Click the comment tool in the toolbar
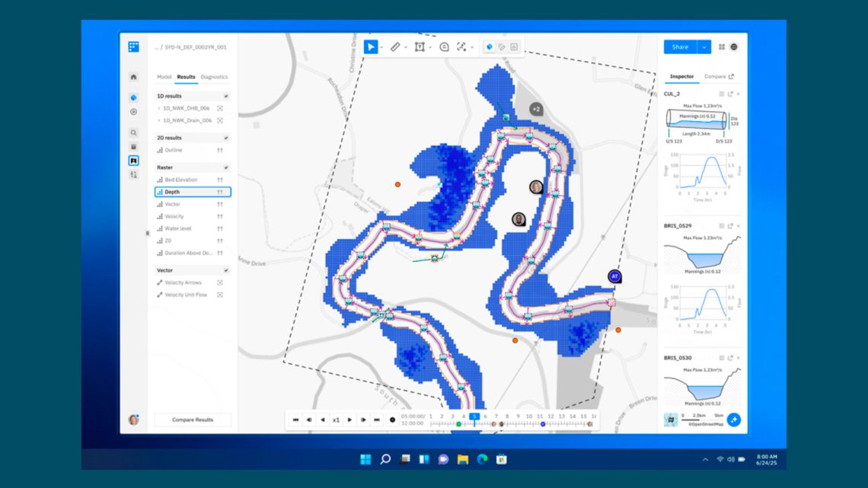The width and height of the screenshot is (868, 488). 444,46
